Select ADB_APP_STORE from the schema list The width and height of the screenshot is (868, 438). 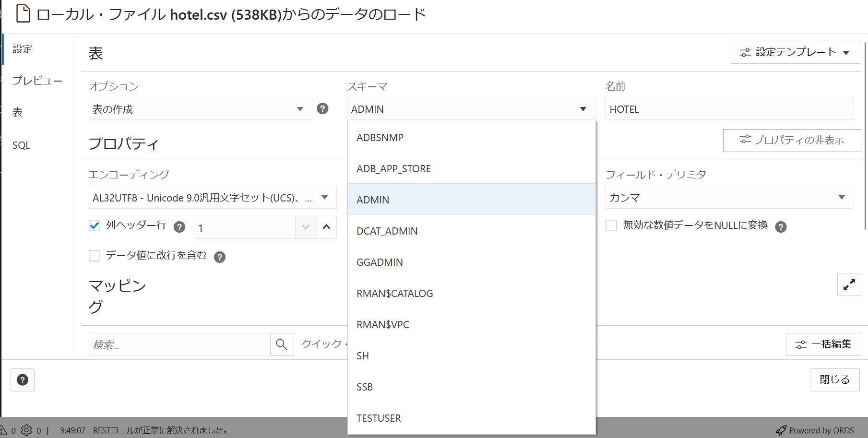pos(471,168)
